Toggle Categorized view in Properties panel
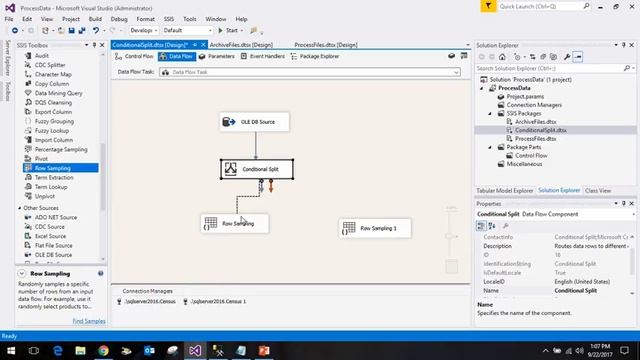The height and width of the screenshot is (360, 640). coord(481,226)
